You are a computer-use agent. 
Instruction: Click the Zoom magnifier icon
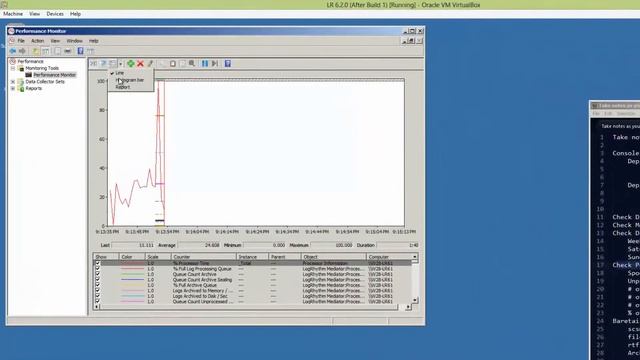[x=192, y=64]
